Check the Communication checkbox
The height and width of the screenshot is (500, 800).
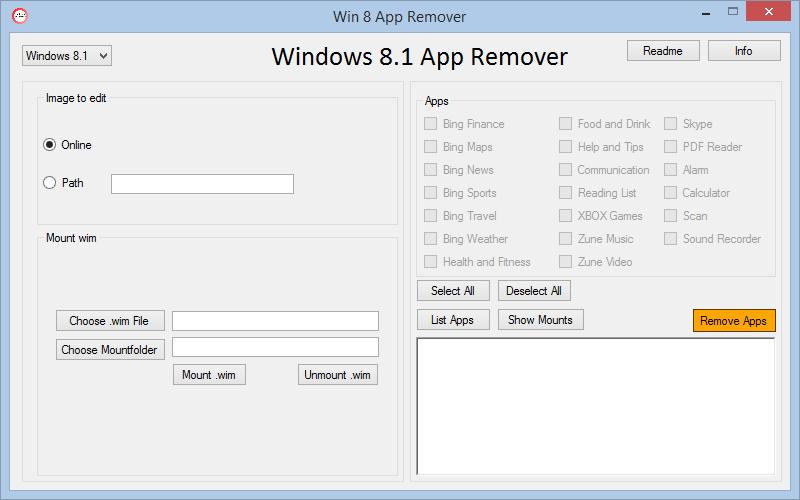click(x=565, y=170)
